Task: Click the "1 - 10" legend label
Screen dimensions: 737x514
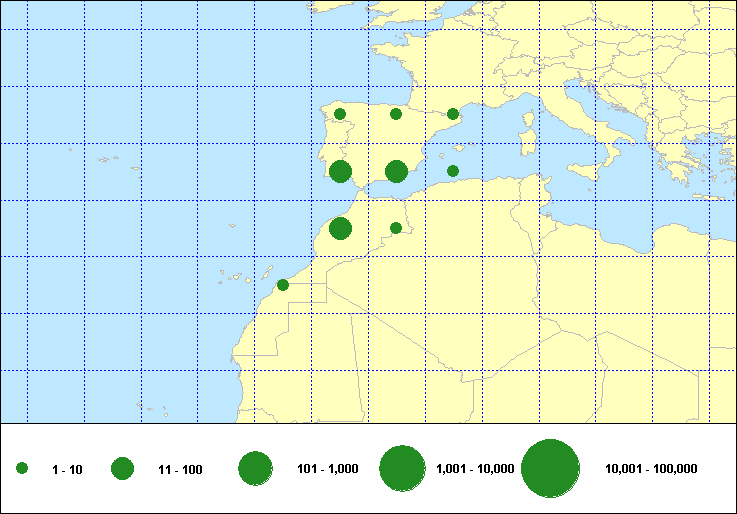Action: pyautogui.click(x=67, y=469)
